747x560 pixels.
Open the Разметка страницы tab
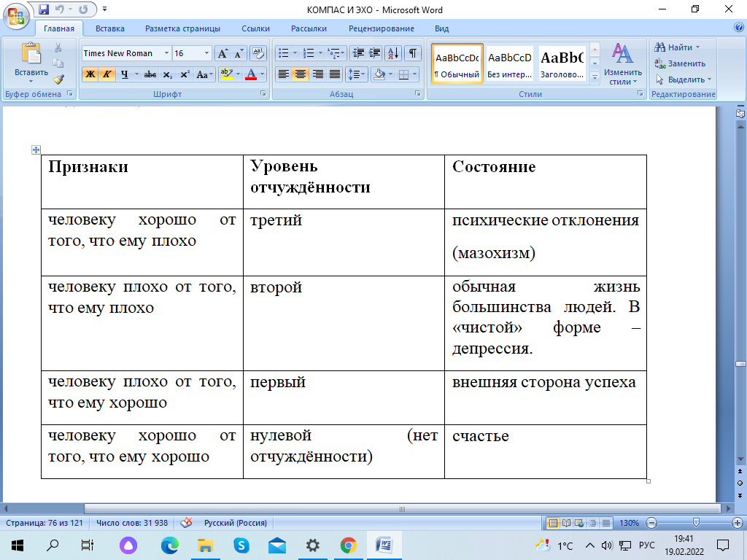click(x=182, y=28)
